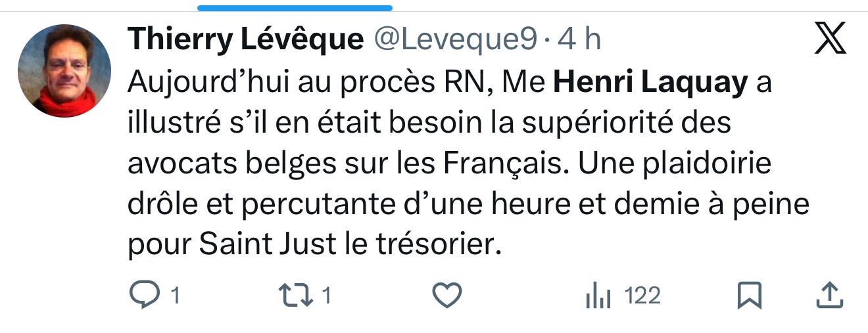Share the tweet via the upload arrow icon
Screen dimensions: 868x333
click(x=830, y=296)
